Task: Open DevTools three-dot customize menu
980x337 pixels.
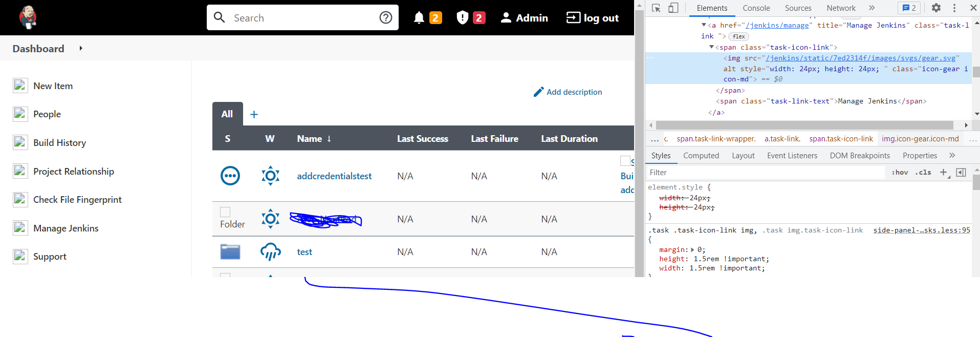Action: click(x=954, y=8)
